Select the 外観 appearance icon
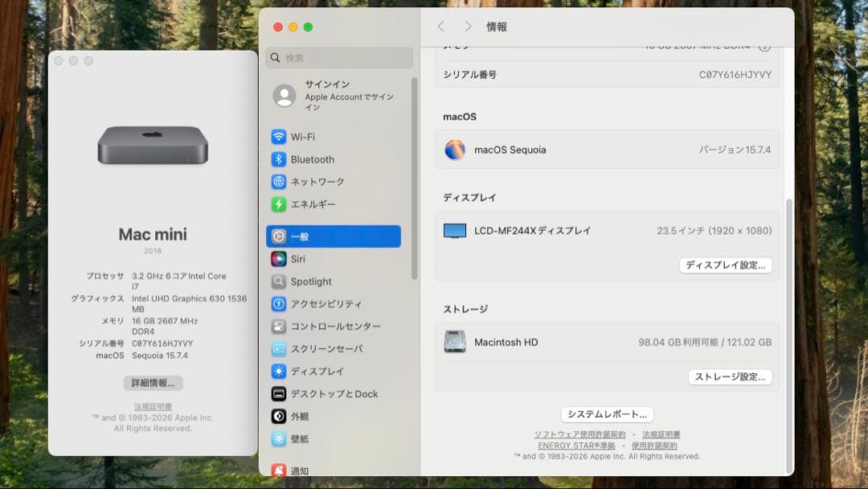Image resolution: width=868 pixels, height=489 pixels. (x=278, y=417)
